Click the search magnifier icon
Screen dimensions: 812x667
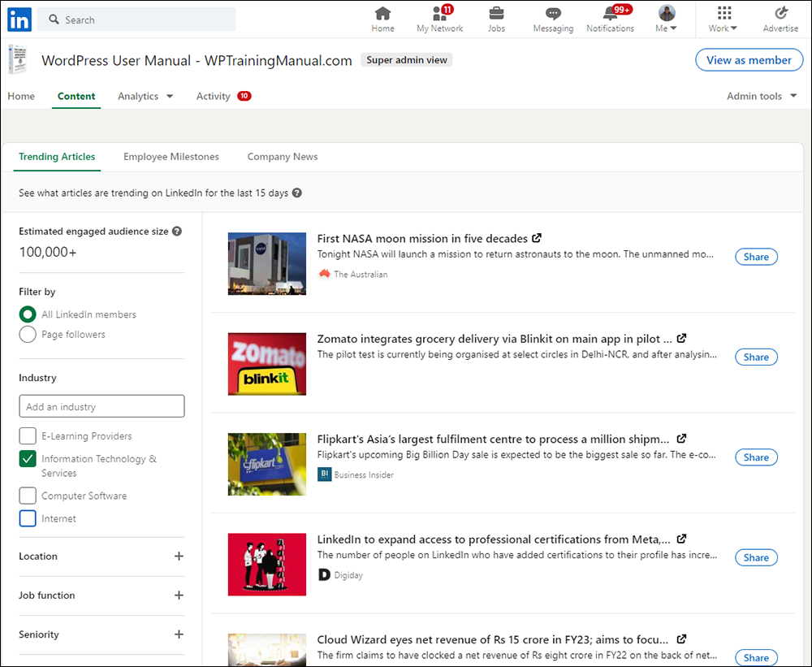pyautogui.click(x=54, y=19)
